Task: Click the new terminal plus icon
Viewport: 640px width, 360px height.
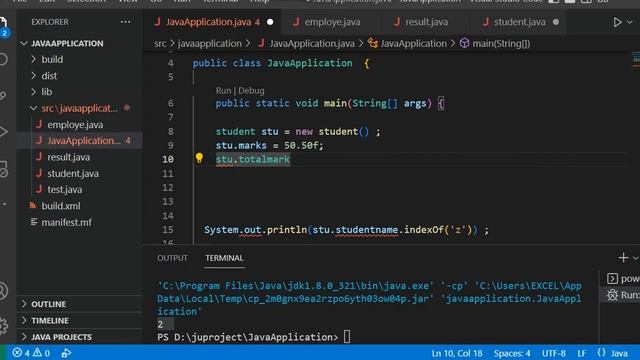Action: [x=623, y=258]
